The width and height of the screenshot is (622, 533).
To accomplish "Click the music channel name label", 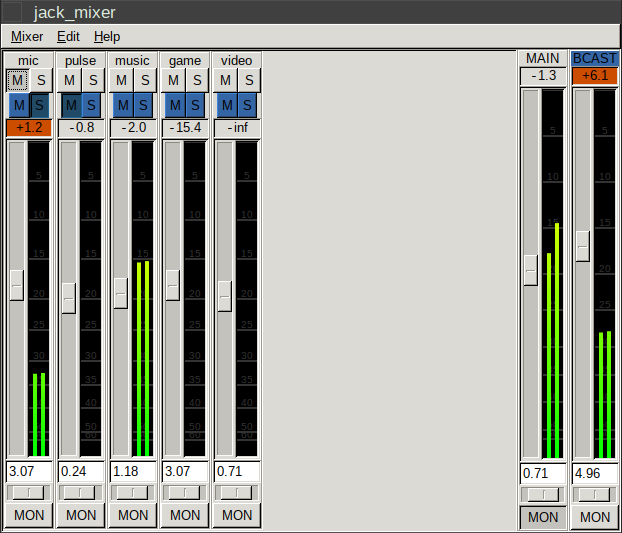I will 132,61.
